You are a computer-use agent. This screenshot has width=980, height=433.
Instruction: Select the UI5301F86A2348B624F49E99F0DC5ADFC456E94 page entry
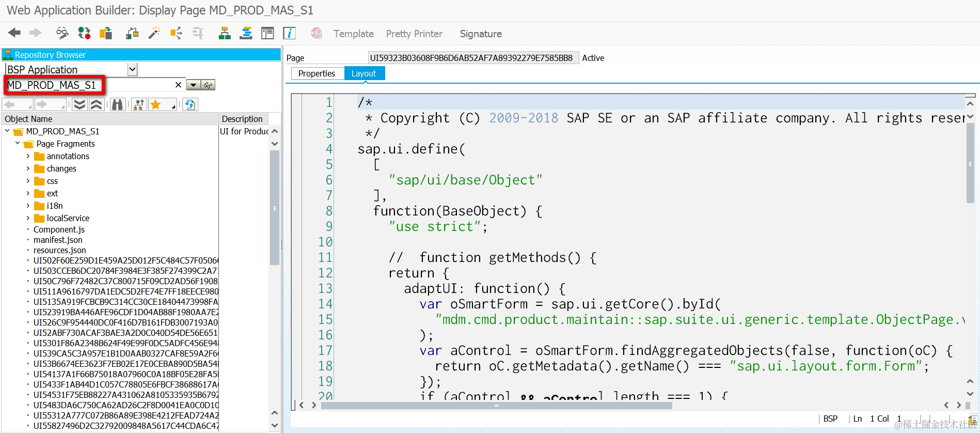(x=126, y=343)
